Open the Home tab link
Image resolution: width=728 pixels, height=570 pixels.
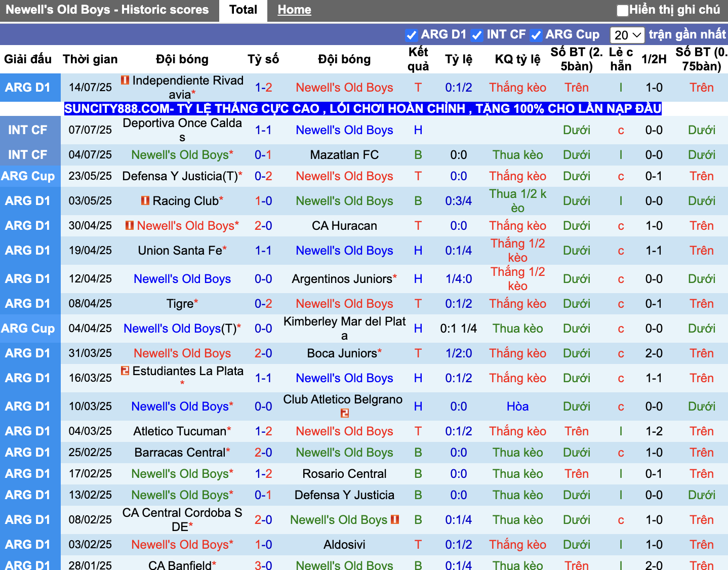(x=294, y=10)
